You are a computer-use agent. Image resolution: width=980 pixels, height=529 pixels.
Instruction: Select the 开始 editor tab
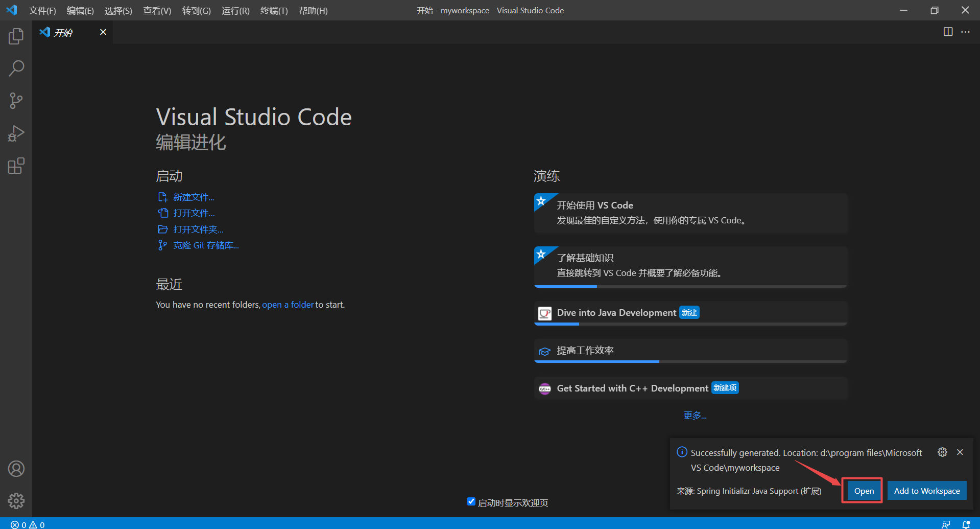[73, 32]
